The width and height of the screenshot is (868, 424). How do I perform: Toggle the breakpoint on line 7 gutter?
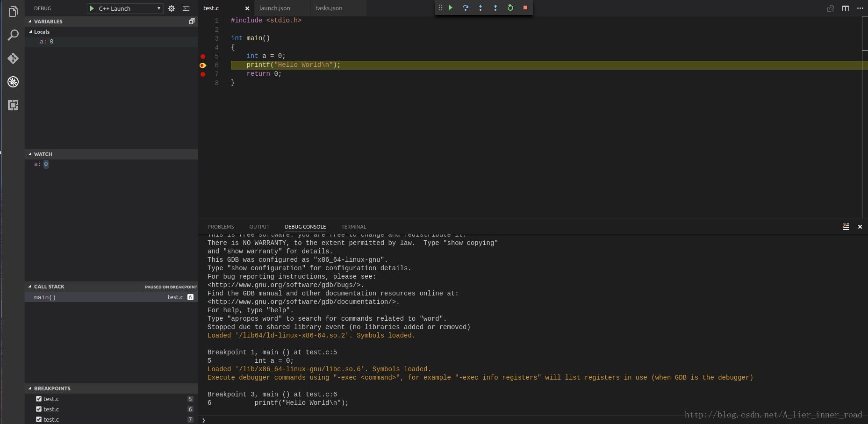point(203,74)
